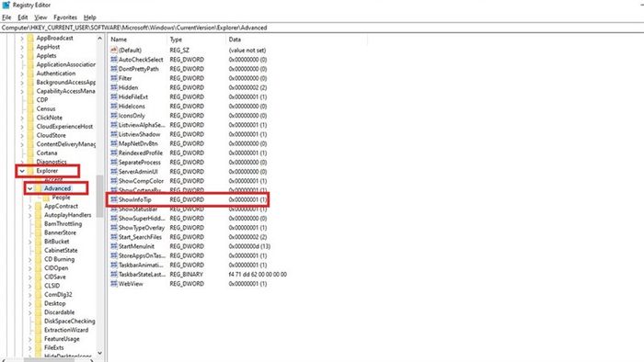The image size is (644, 362).
Task: Click the DWORD icon beside WebView
Action: [114, 284]
